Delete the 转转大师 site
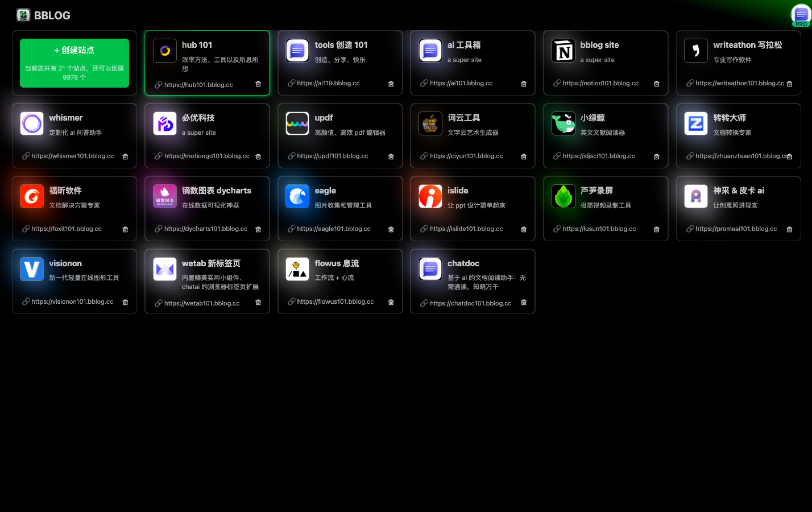The width and height of the screenshot is (812, 512). pos(789,156)
